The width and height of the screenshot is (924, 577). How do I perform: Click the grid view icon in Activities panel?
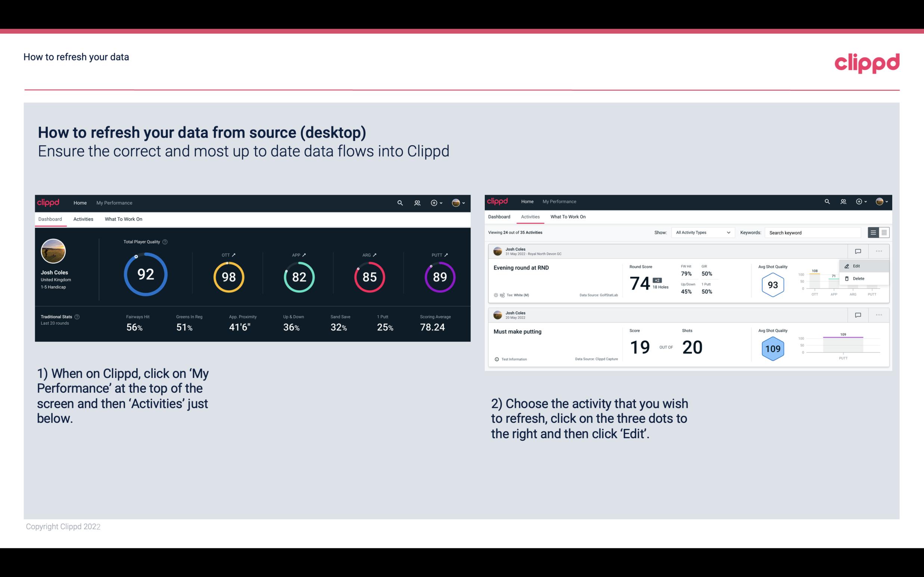(883, 233)
